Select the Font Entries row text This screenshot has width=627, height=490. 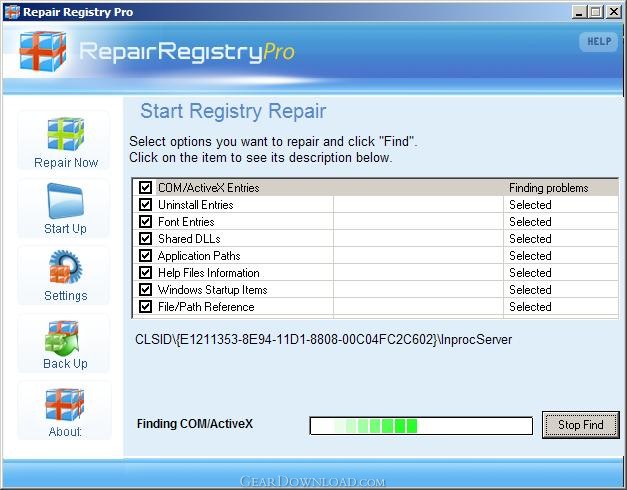pos(186,222)
